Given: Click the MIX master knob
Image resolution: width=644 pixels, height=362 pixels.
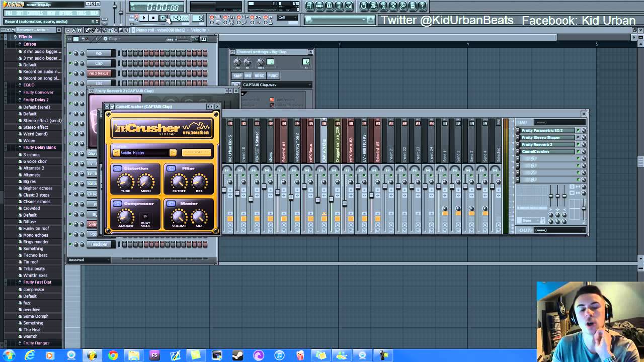Looking at the screenshot, I should tap(199, 217).
